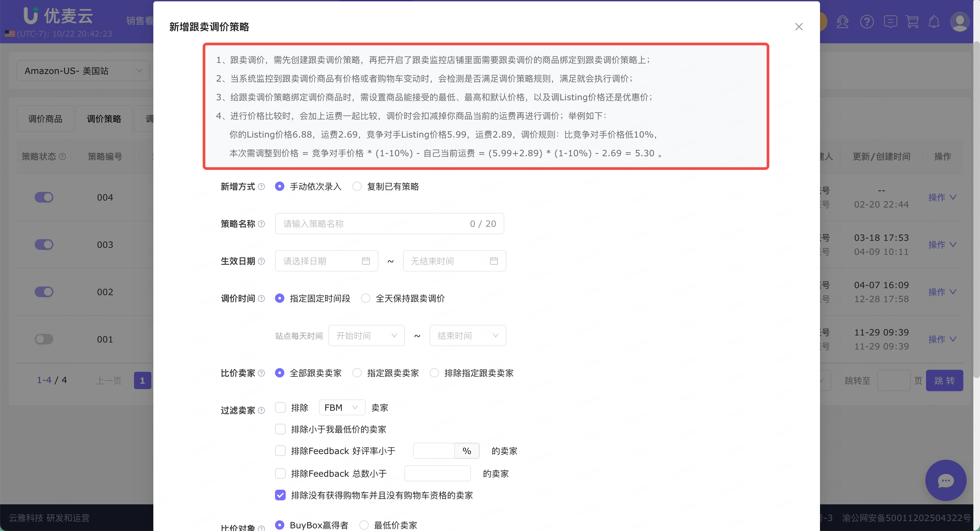The width and height of the screenshot is (980, 531).
Task: Toggle strategy 004 status switch
Action: [44, 197]
